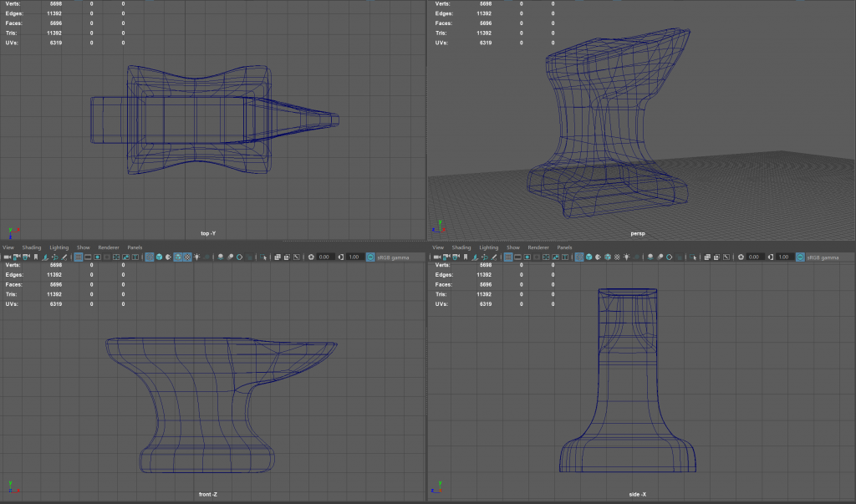Screen dimensions: 856x504
Task: Toggle Textured checker icon in front view toolbar
Action: (x=187, y=257)
